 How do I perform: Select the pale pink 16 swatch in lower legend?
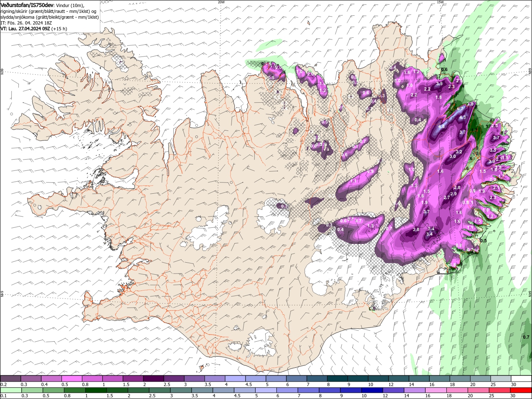(x=436, y=390)
